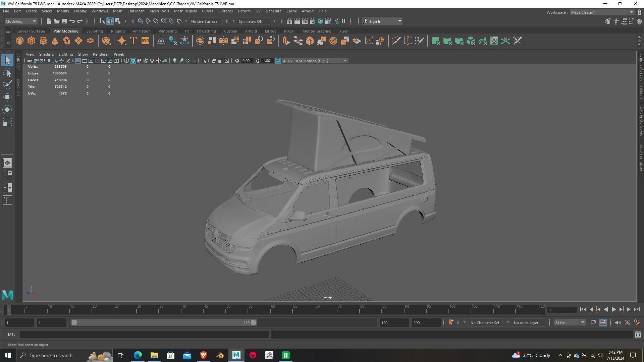The width and height of the screenshot is (644, 362).
Task: Click the MEL command input field
Action: pyautogui.click(x=144, y=335)
